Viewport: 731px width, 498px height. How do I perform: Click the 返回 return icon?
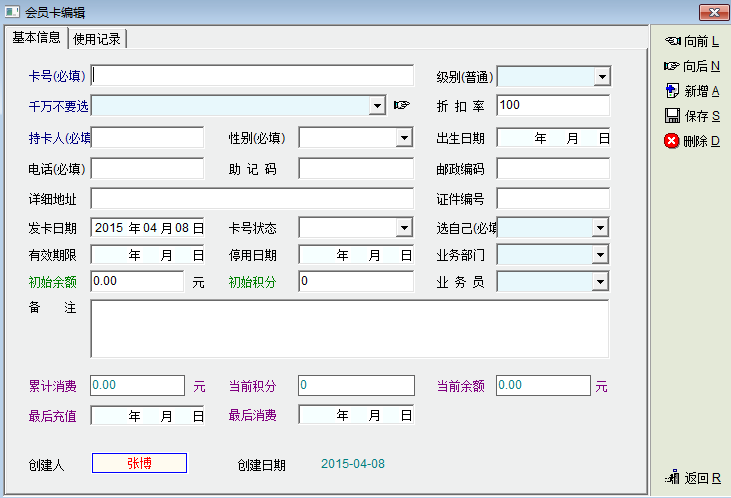(672, 478)
